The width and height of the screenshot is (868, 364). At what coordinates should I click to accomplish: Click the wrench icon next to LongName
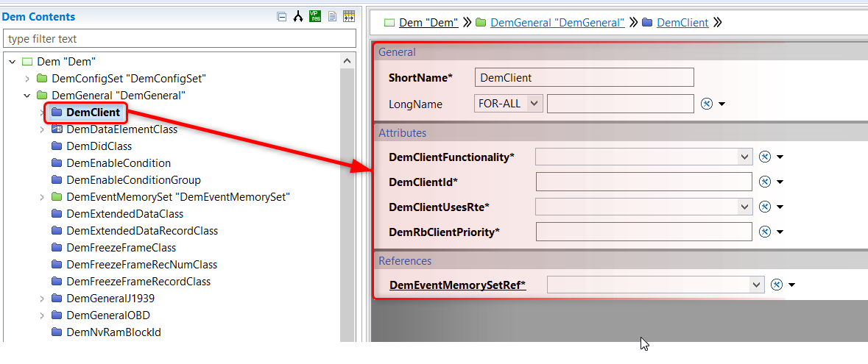coord(706,104)
